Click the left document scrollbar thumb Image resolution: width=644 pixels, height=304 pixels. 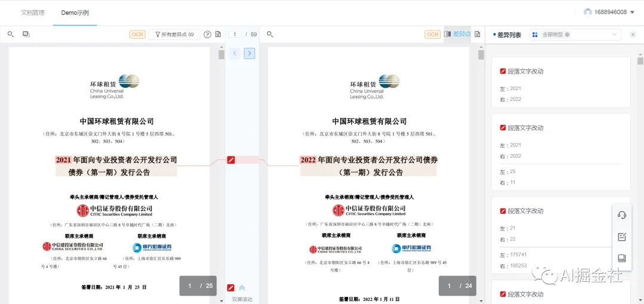(221, 55)
